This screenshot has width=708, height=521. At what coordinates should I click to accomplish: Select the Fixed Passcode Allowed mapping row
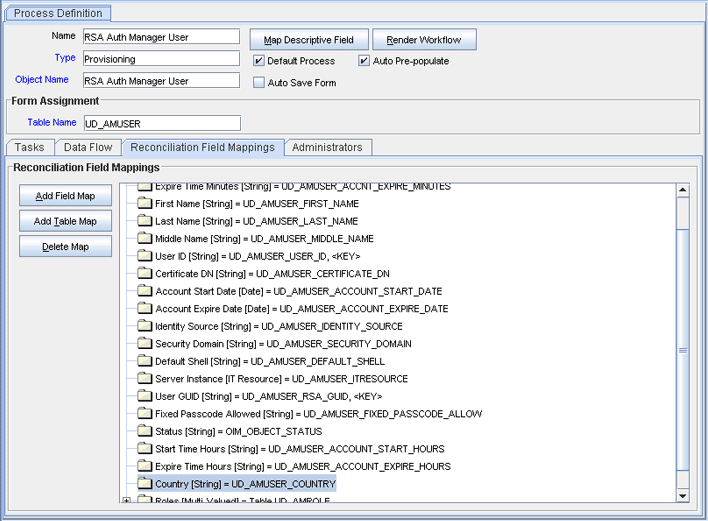pyautogui.click(x=310, y=414)
